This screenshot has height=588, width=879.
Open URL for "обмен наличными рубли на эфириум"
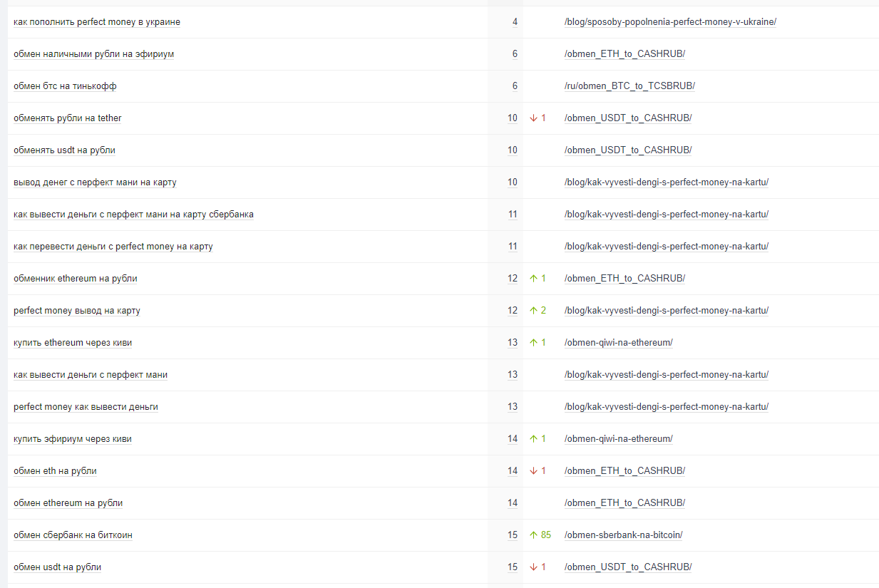[624, 54]
